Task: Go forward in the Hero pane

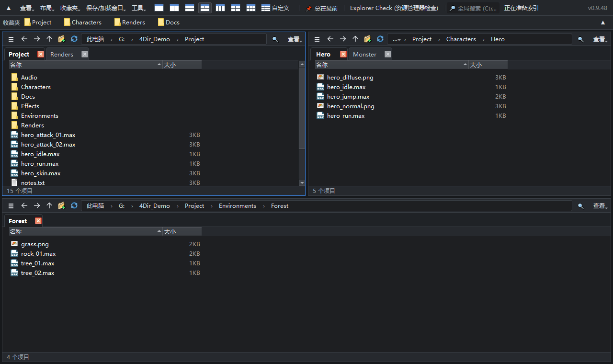Action: 343,39
